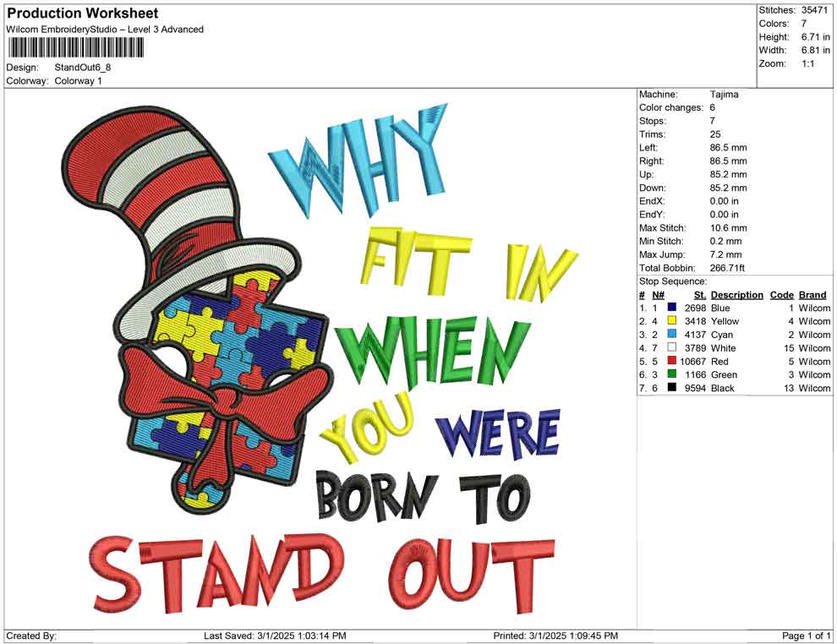Screen dimensions: 837x644
Task: Select the Total Bobbin value '266.71ft'
Action: (x=727, y=268)
